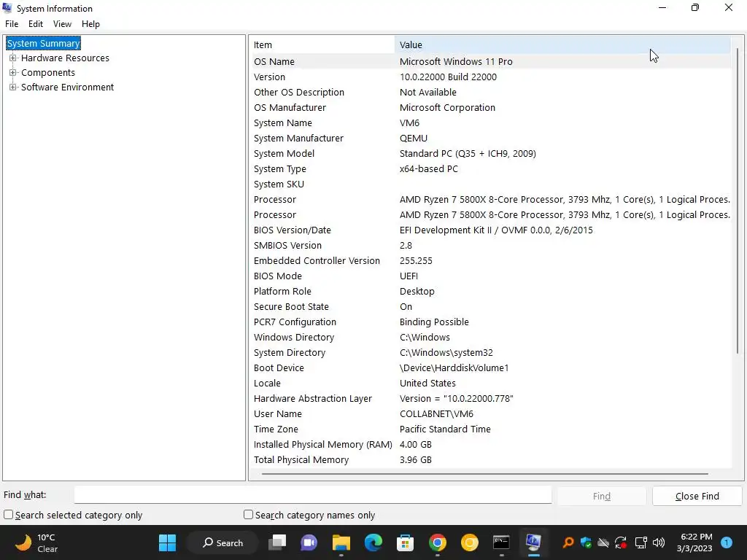This screenshot has height=560, width=747.
Task: Click the System Information title bar icon
Action: point(7,7)
